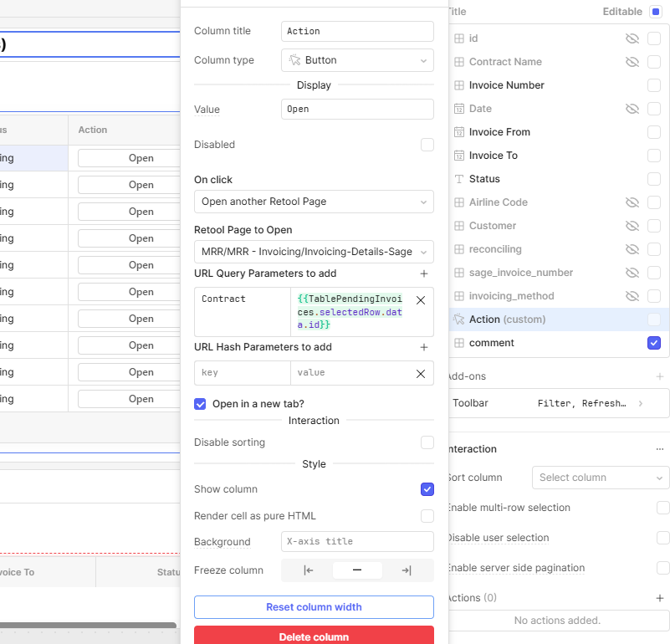This screenshot has width=670, height=644.
Task: Add a new table action
Action: click(659, 598)
